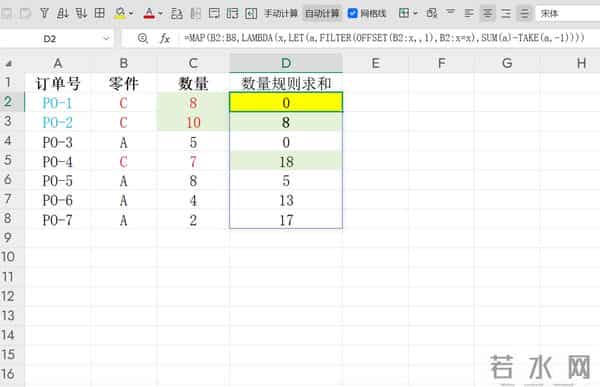
Task: Select the 数量 header cell
Action: pyautogui.click(x=193, y=83)
